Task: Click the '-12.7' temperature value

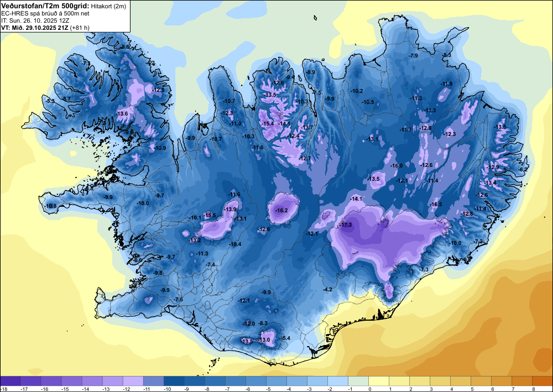Action: tap(305, 158)
